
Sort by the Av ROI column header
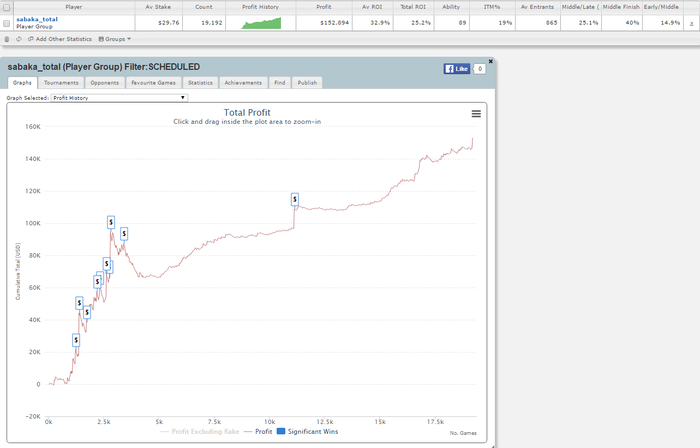373,7
